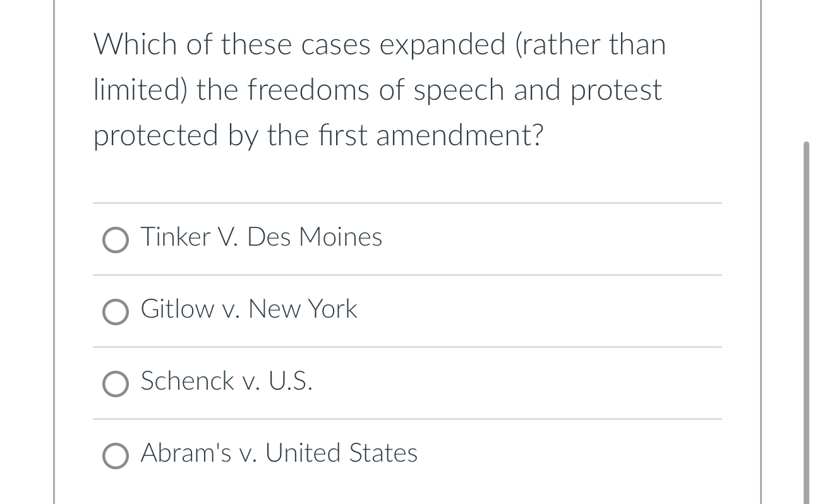This screenshot has height=504, width=815.
Task: Select the Tinker V. Des Moines radio button
Action: [x=116, y=240]
